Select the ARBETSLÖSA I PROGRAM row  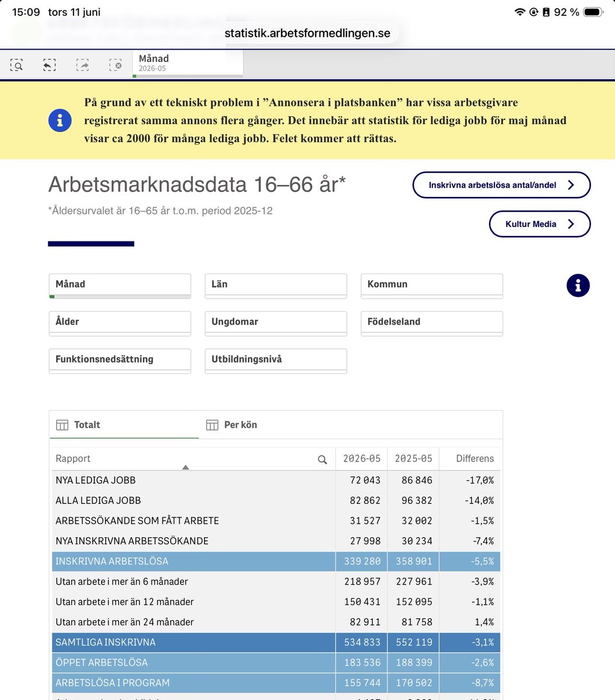276,682
